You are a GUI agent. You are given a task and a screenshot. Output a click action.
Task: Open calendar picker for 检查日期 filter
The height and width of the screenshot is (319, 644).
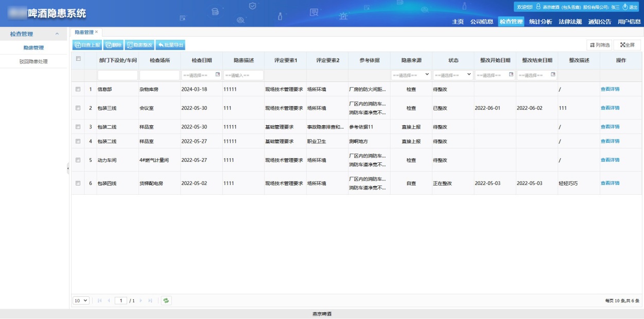point(217,75)
